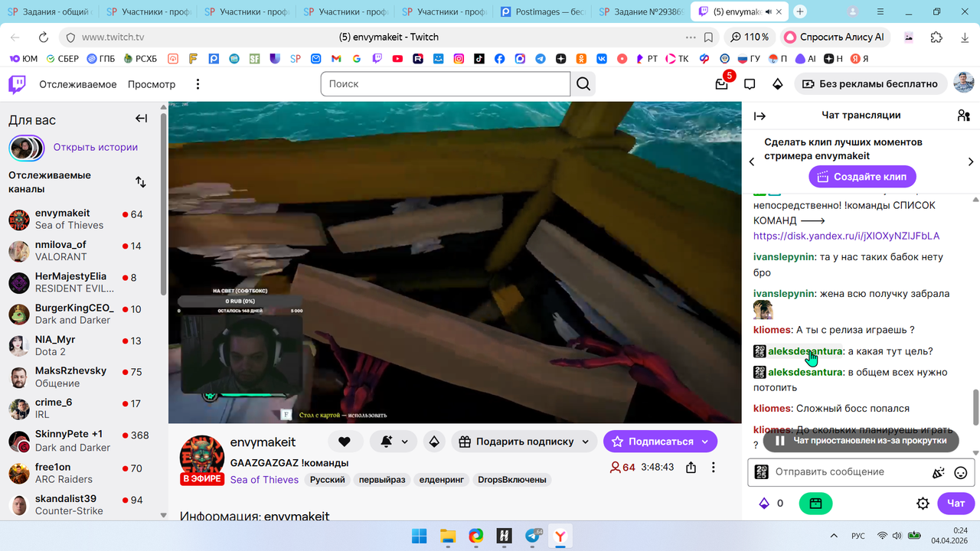The width and height of the screenshot is (980, 551).
Task: Open the chat community users icon
Action: point(964,116)
